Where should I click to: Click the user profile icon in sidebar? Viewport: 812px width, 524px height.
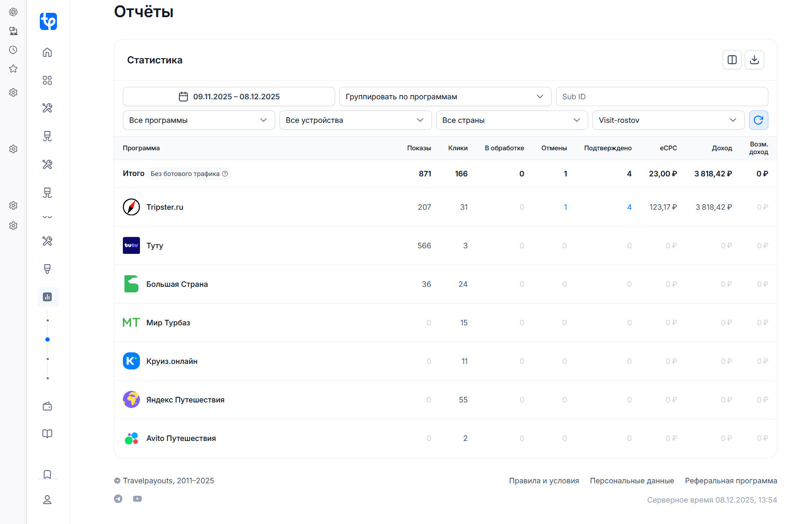tap(48, 500)
